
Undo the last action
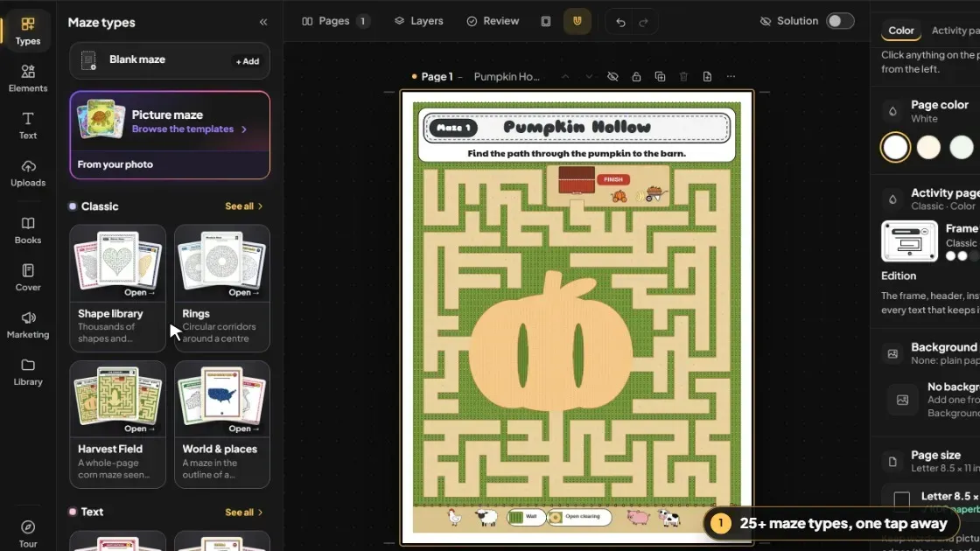(620, 23)
